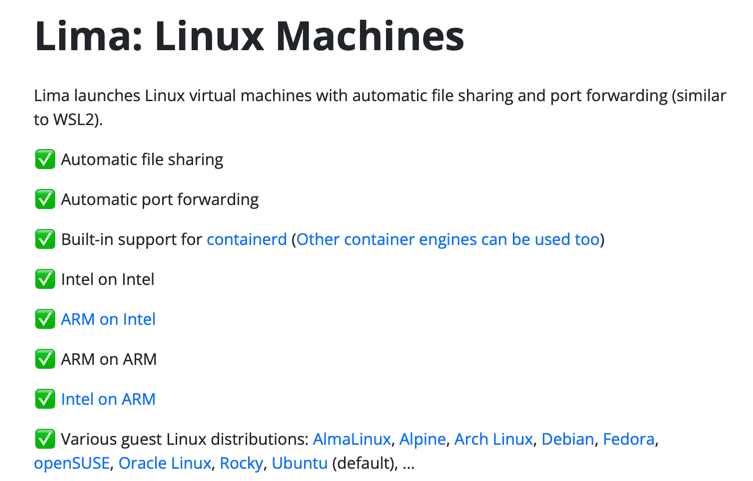Image resolution: width=753 pixels, height=481 pixels.
Task: Open the Oracle Linux link
Action: point(165,463)
